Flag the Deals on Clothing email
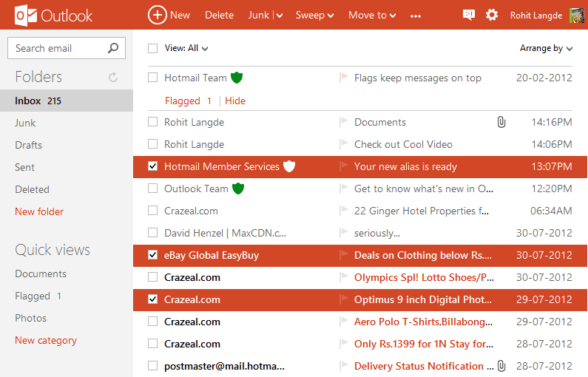Viewport: 588px width, 377px height. [343, 255]
